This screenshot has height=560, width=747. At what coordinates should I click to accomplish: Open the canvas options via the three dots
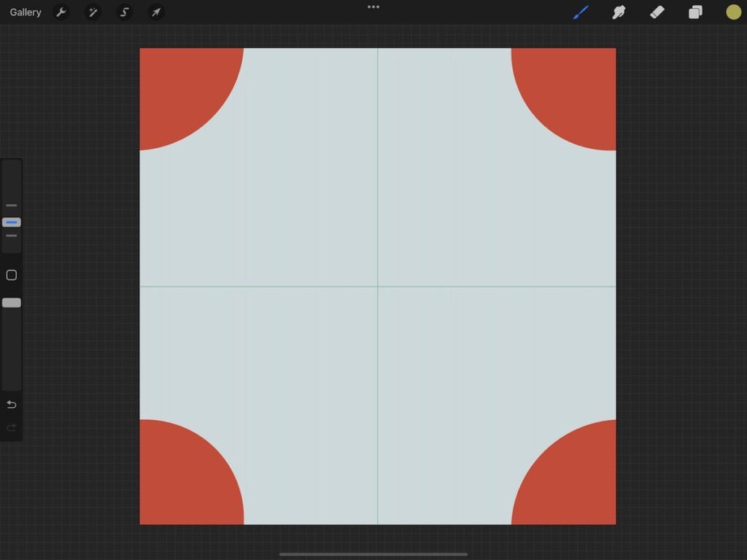tap(373, 7)
